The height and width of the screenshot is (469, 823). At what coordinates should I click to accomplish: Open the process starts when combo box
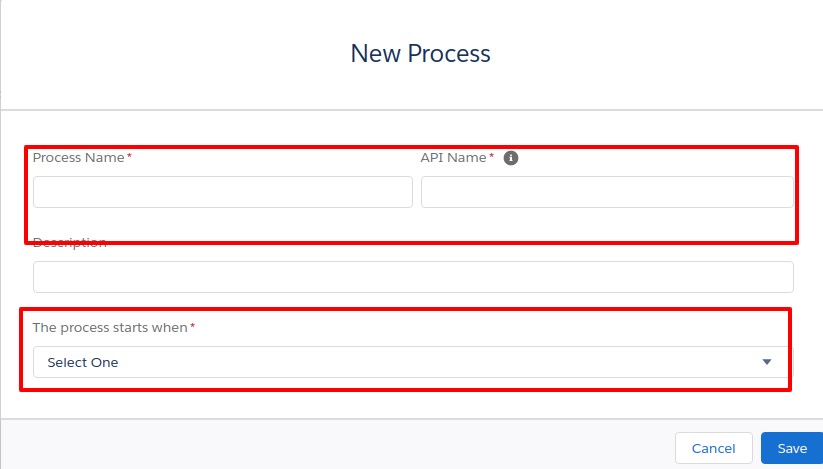tap(400, 362)
